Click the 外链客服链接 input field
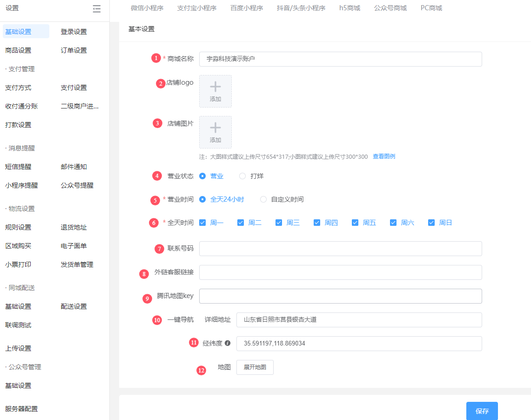531x420 pixels. point(340,272)
